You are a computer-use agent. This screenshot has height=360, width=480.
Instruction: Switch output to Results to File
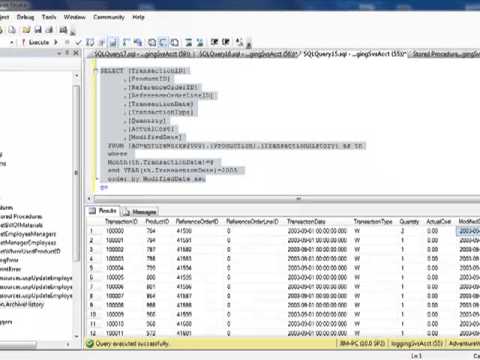click(x=174, y=42)
